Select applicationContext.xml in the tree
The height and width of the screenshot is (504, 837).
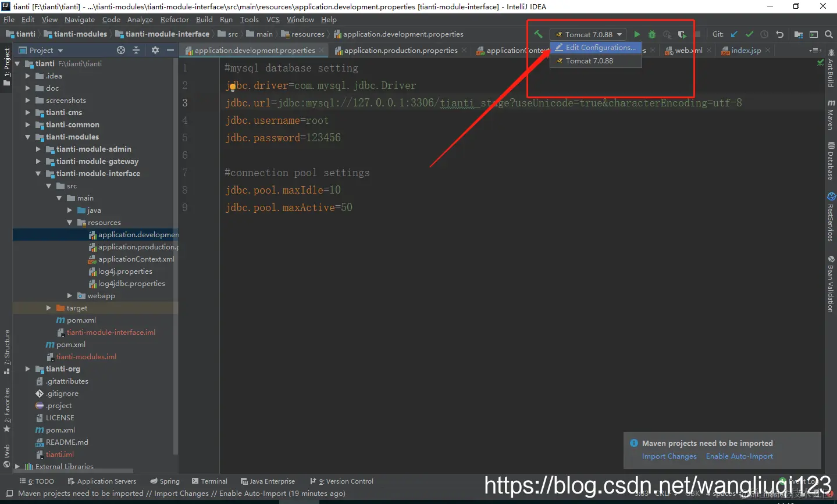point(136,259)
